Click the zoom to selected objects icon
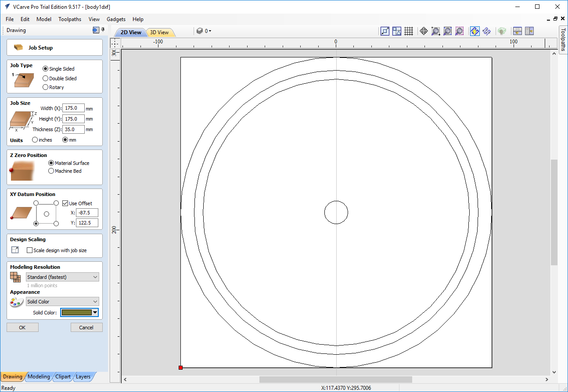Viewport: 568px width, 392px height. 459,31
